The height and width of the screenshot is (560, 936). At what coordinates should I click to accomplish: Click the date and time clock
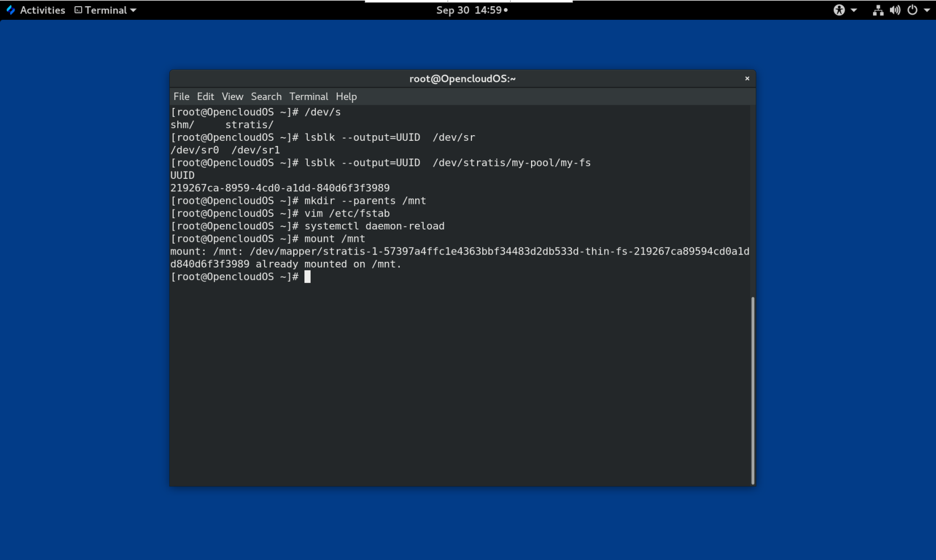coord(472,10)
